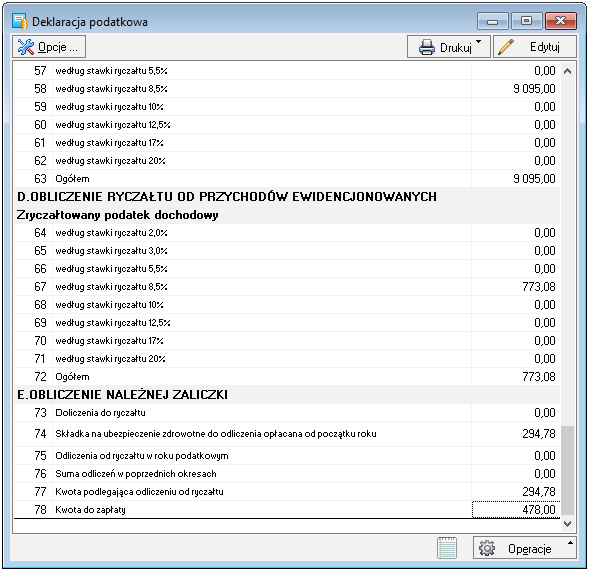Click the vertical scrollbar thumb

pos(567,470)
